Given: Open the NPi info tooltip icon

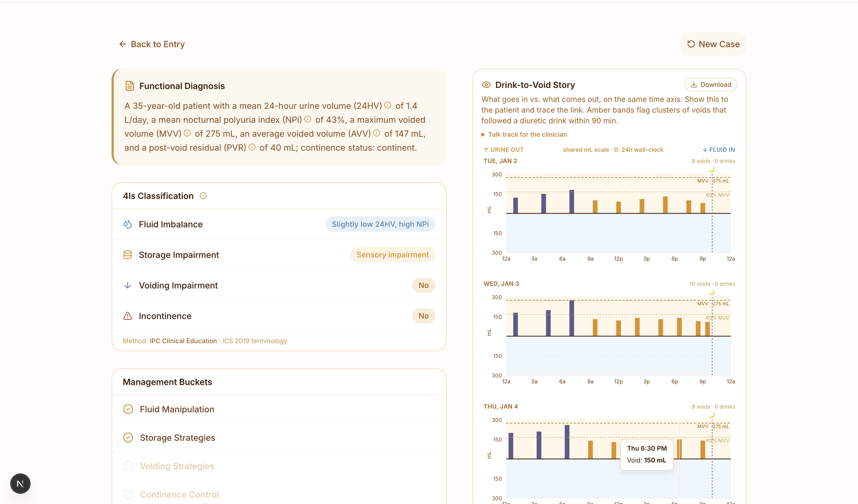Looking at the screenshot, I should pos(308,119).
